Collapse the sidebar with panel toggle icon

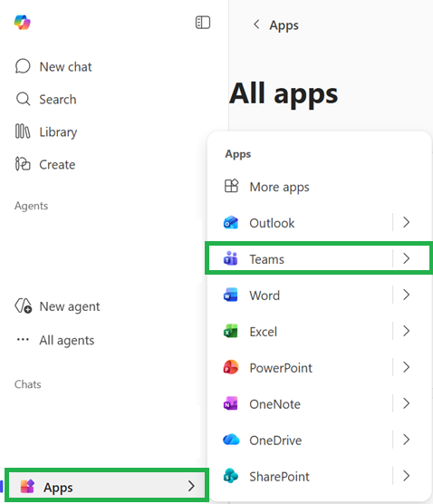203,23
